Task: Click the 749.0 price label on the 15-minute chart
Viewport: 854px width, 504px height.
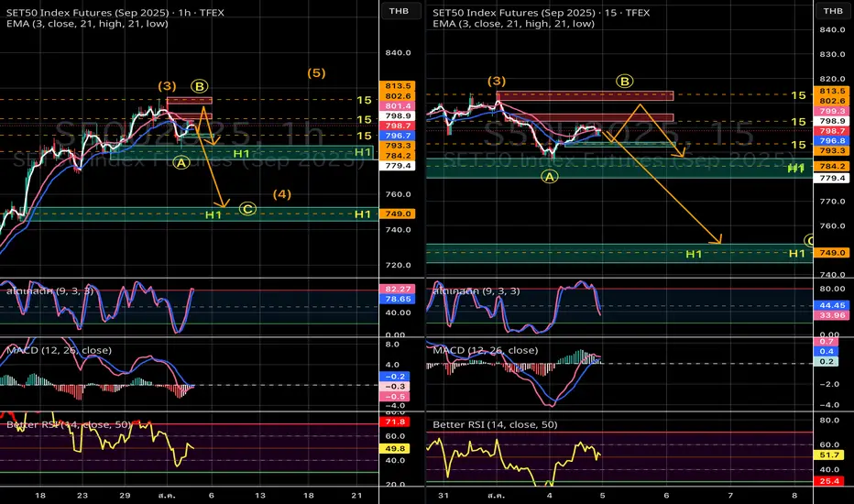Action: coord(831,253)
